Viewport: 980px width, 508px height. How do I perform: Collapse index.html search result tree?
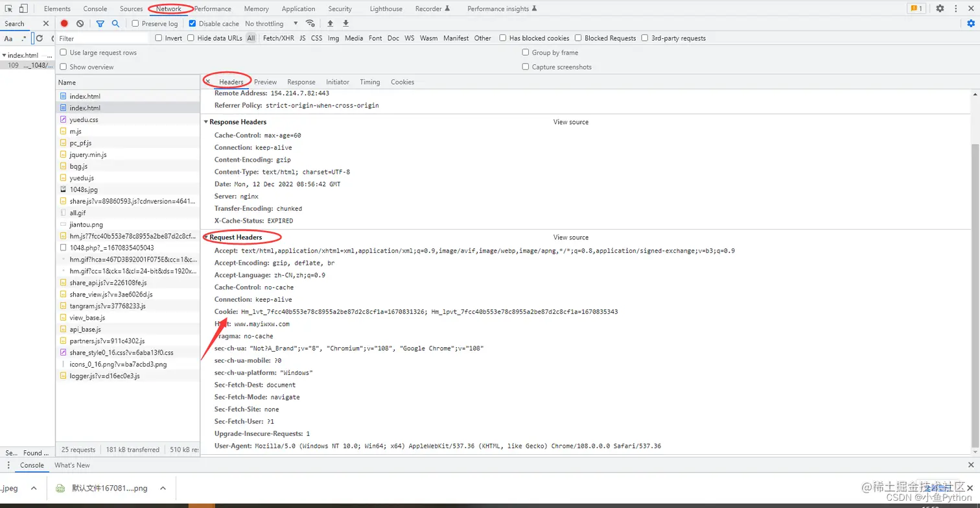pyautogui.click(x=4, y=55)
